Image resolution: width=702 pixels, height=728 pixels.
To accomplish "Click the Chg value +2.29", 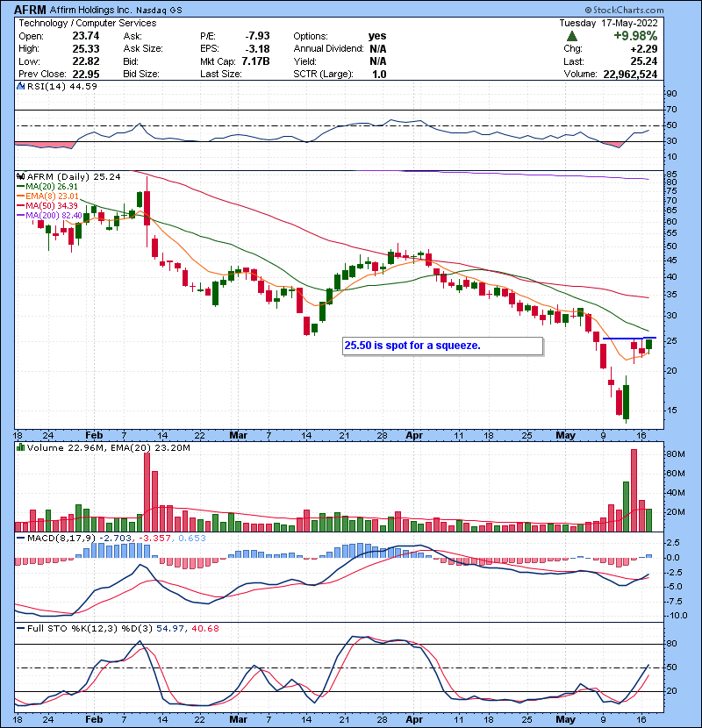I will 643,49.
